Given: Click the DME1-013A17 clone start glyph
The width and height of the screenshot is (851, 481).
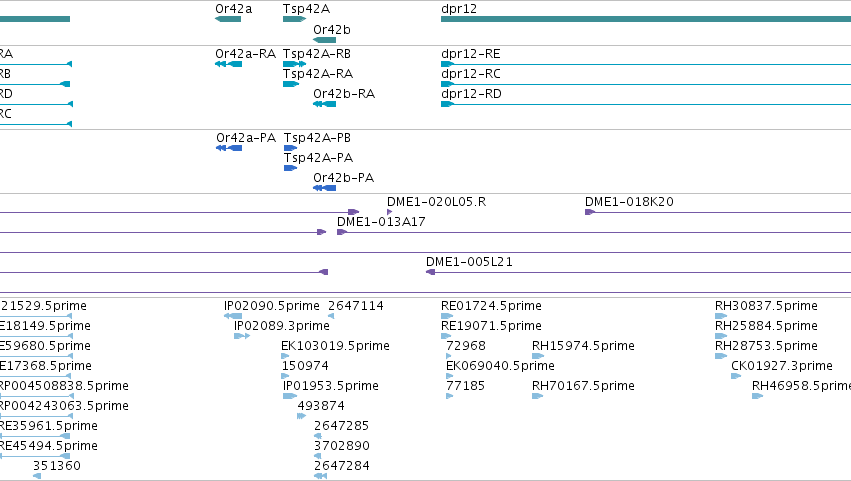Looking at the screenshot, I should click(x=342, y=232).
